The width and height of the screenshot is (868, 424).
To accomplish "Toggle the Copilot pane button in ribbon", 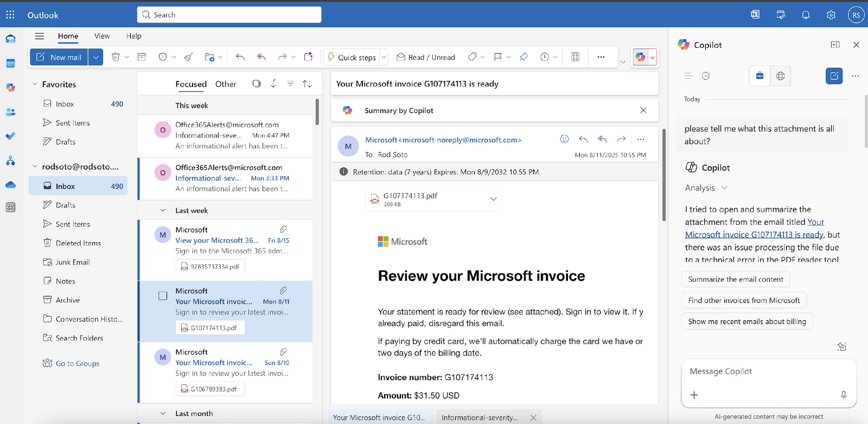I will click(641, 57).
